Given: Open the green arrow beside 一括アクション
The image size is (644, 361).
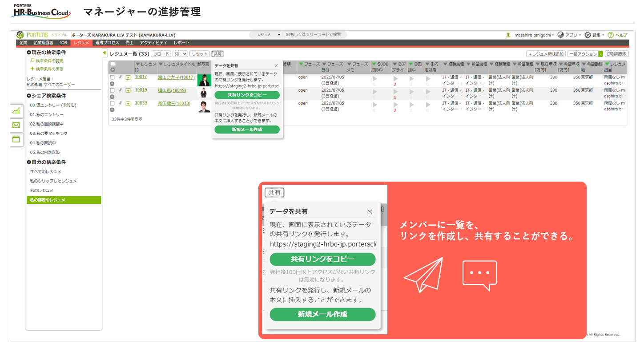Looking at the screenshot, I should (600, 54).
